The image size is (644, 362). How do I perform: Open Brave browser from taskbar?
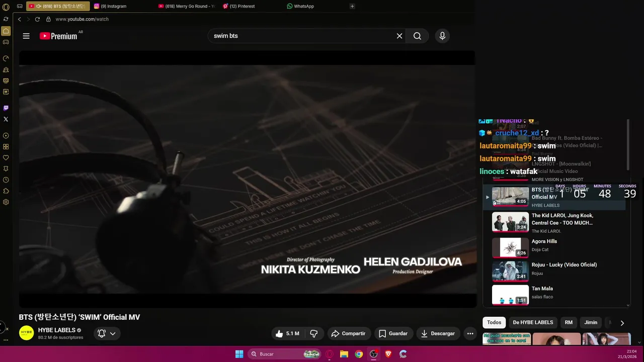point(388,354)
